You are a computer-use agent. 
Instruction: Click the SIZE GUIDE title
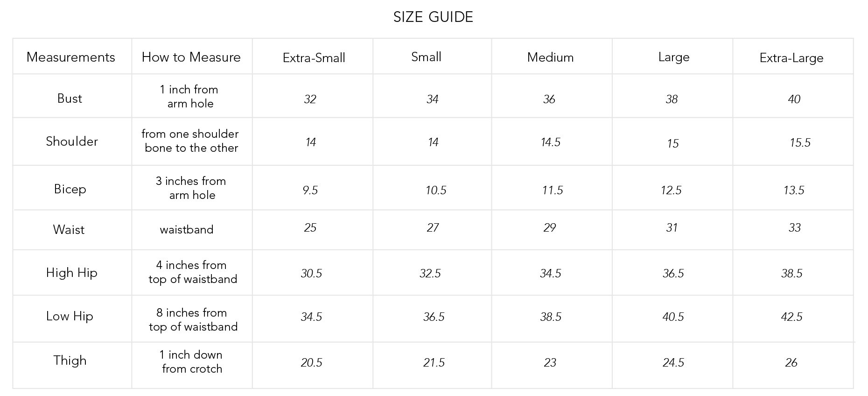[433, 17]
